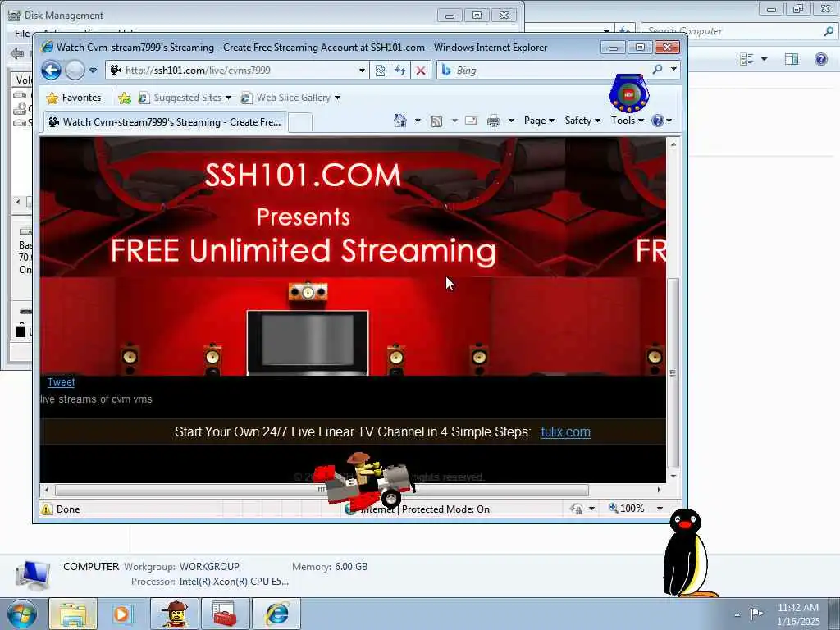
Task: Click the status bar privacy icon
Action: point(577,509)
